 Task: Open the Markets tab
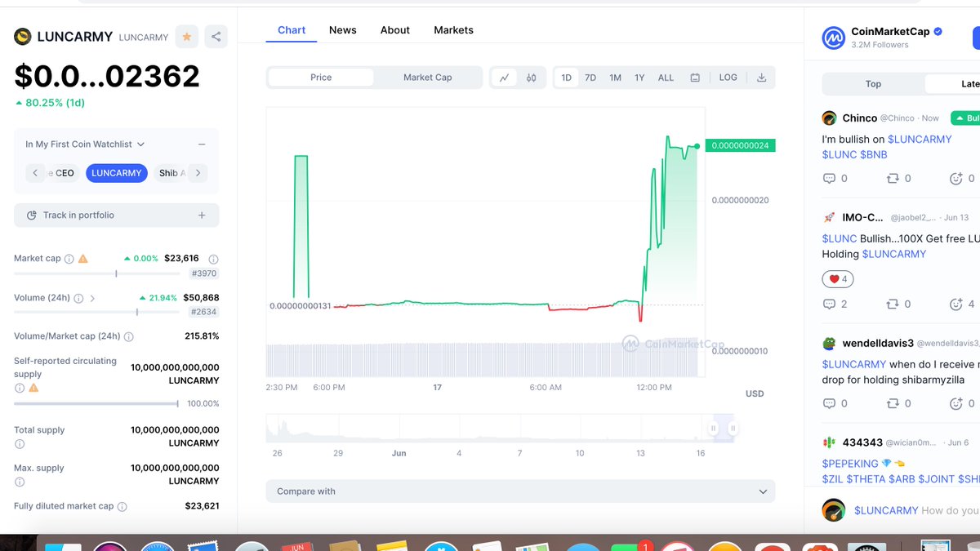click(x=453, y=29)
